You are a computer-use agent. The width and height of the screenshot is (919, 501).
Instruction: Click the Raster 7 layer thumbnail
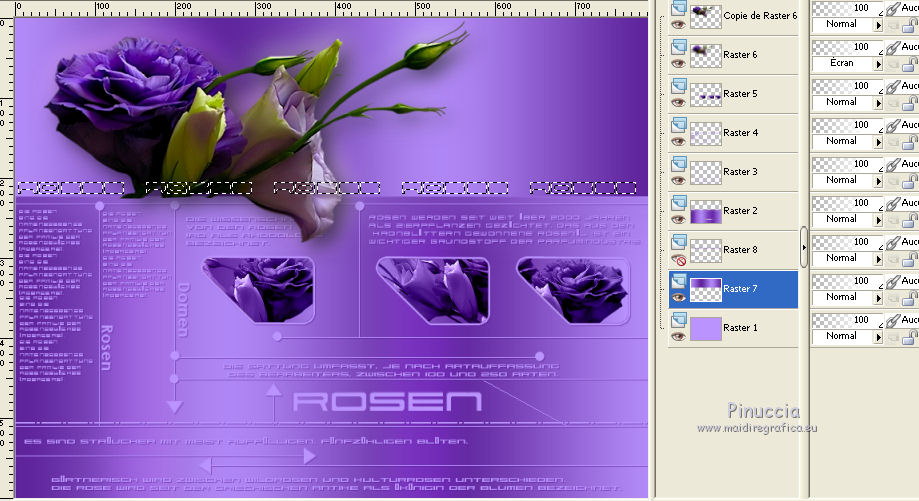[x=706, y=289]
